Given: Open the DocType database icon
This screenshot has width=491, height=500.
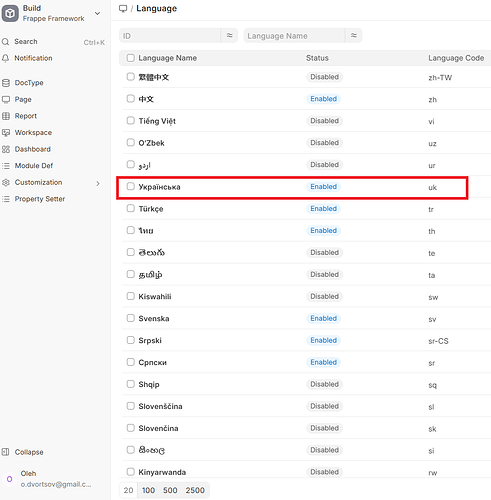Looking at the screenshot, I should point(6,83).
